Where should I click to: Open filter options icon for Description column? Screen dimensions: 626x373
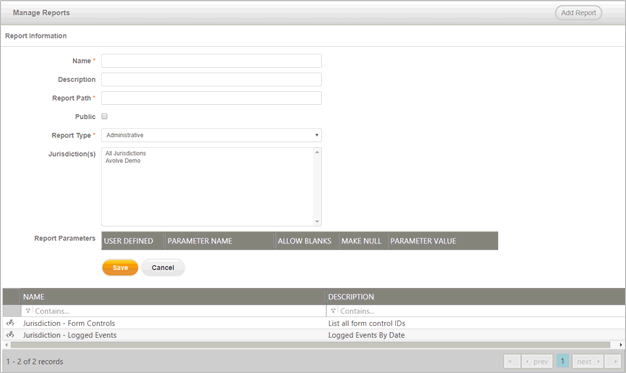pos(333,311)
